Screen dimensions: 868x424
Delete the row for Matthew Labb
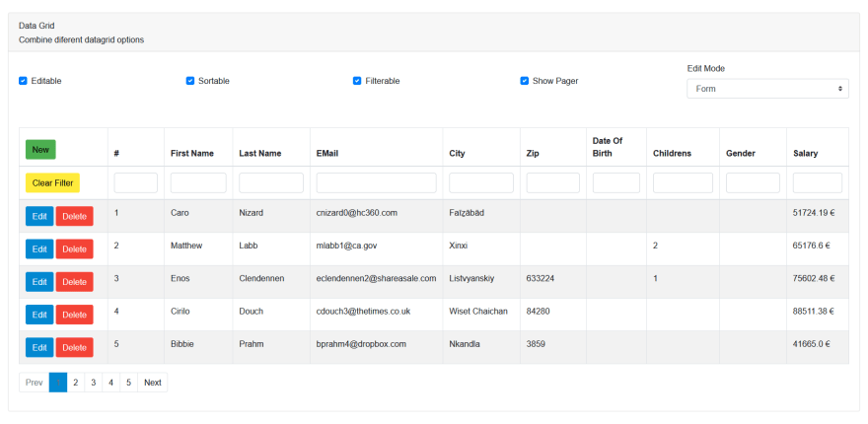coord(74,249)
